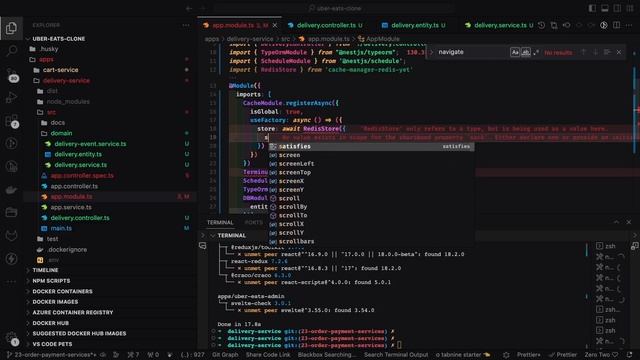Toggle Use Regular Expression in find widget

(x=536, y=52)
